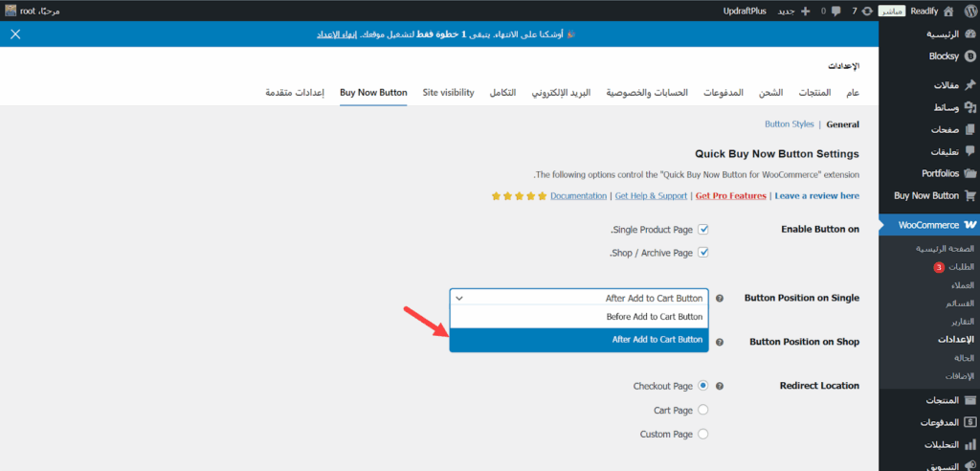Switch to Site visibility tab
This screenshot has height=471, width=980.
click(448, 92)
